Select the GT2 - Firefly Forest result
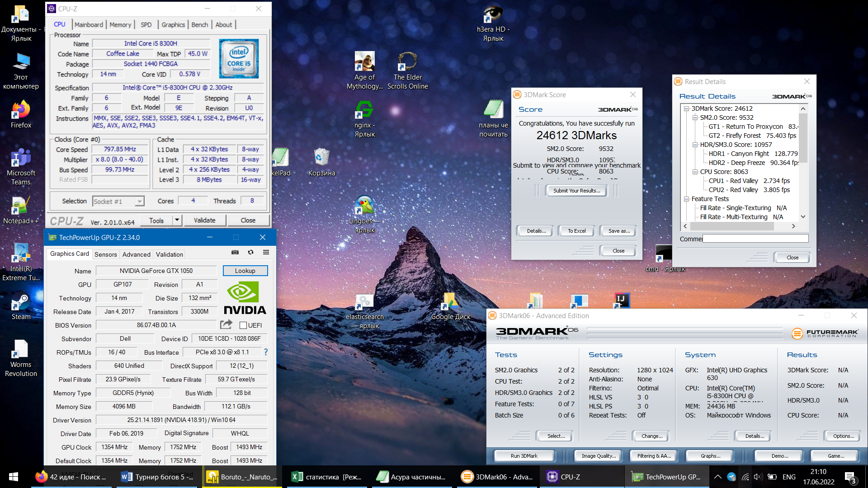 click(x=752, y=136)
